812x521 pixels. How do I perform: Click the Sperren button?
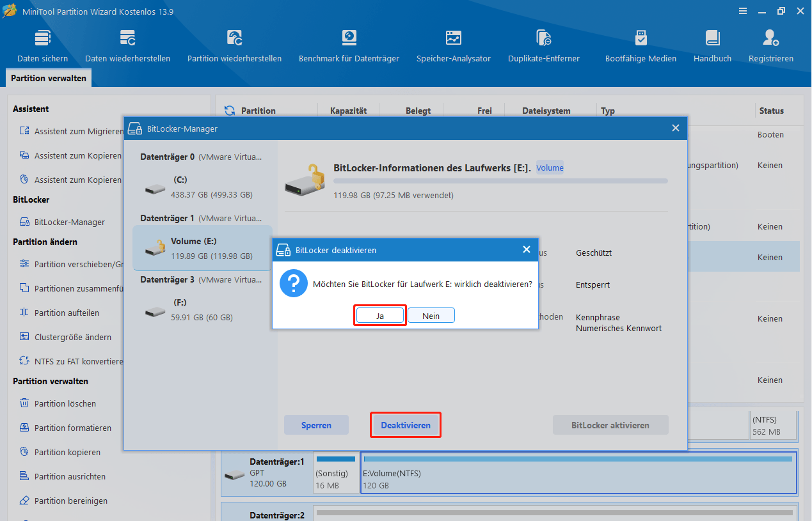316,425
